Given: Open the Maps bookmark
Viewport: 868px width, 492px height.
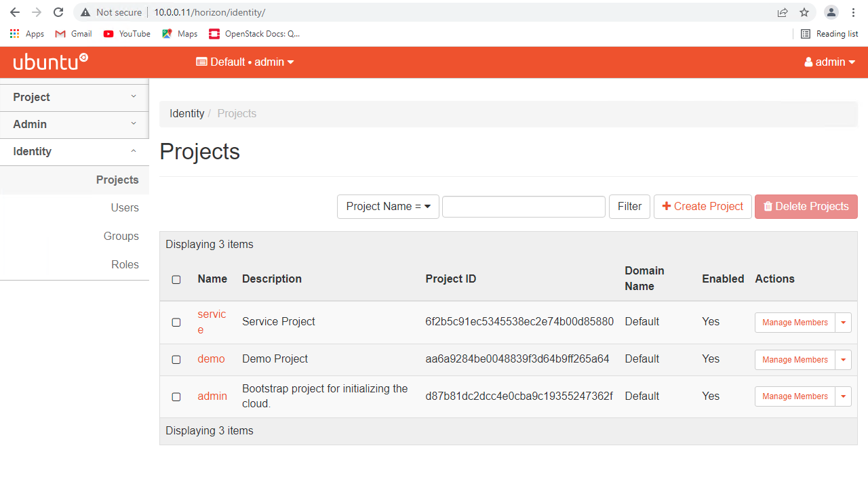Looking at the screenshot, I should [x=180, y=33].
